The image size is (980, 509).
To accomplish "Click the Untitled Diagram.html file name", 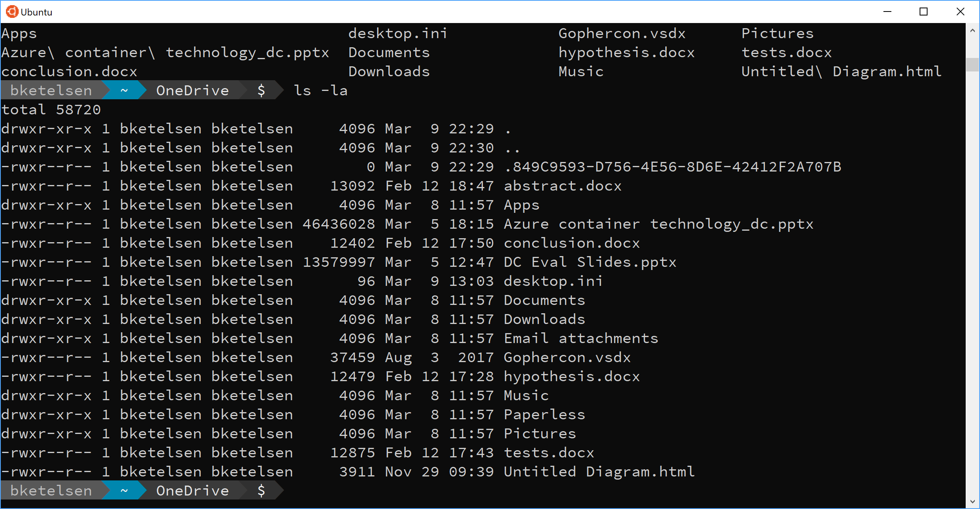I will click(x=598, y=471).
